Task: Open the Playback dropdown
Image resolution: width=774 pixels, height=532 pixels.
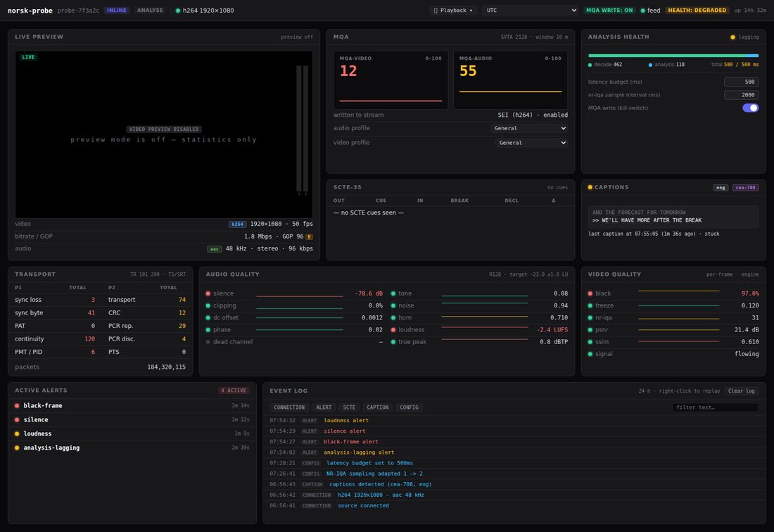Action: (x=453, y=11)
